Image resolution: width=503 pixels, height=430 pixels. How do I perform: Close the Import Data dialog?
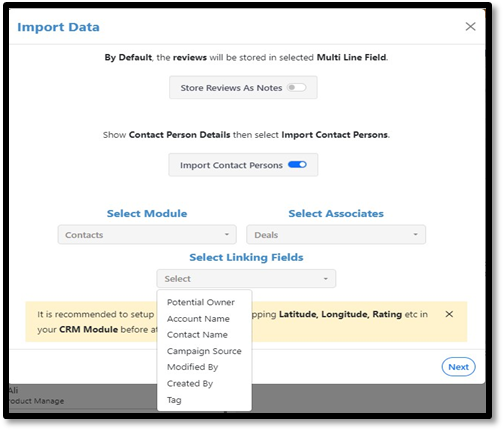pyautogui.click(x=470, y=26)
